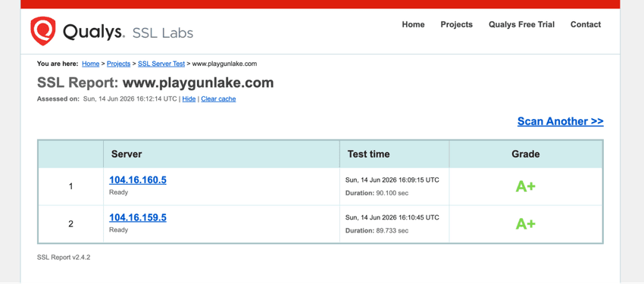Click the Grade column header
The width and height of the screenshot is (644, 284).
tap(525, 154)
